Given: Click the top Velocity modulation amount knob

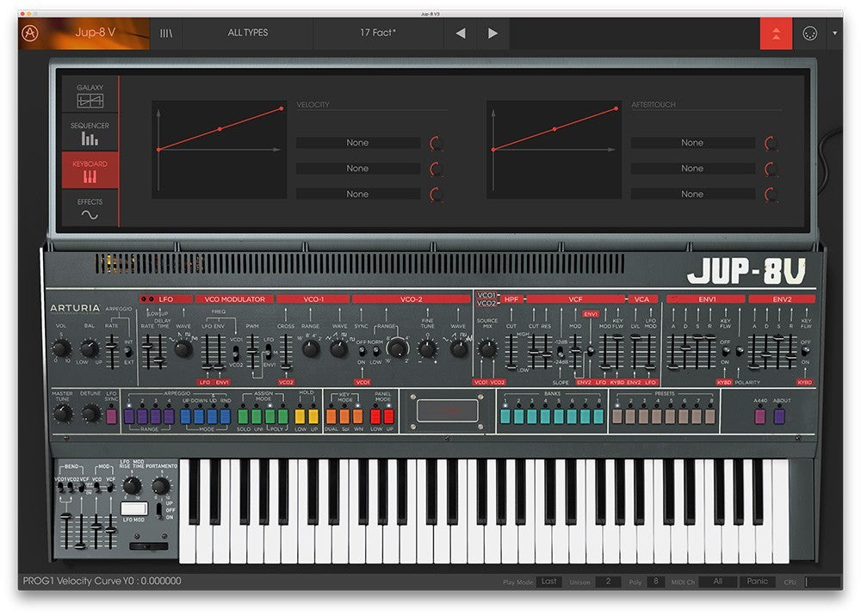Looking at the screenshot, I should tap(437, 143).
